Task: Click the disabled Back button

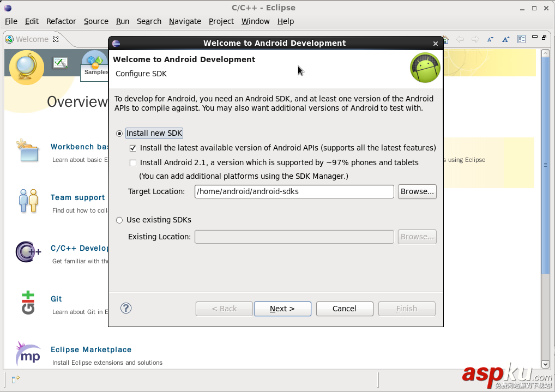Action: [224, 309]
